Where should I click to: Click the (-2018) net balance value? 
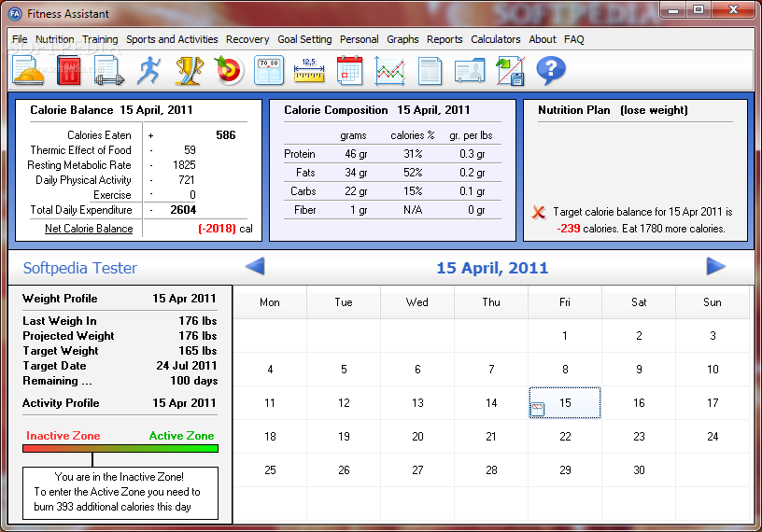tap(217, 229)
